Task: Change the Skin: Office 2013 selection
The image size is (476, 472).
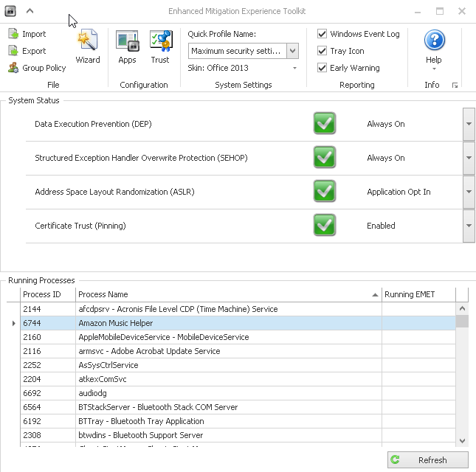Action: pos(243,68)
